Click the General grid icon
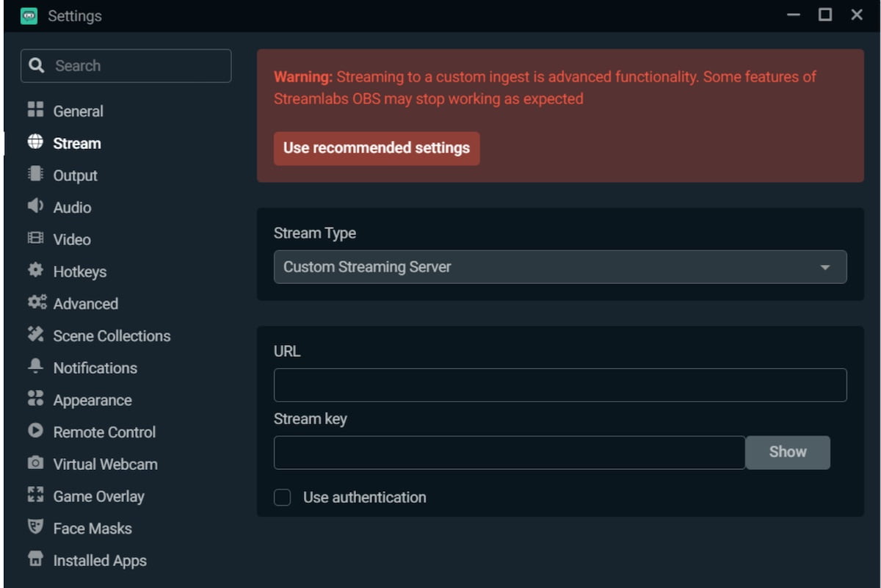Image resolution: width=881 pixels, height=588 pixels. (35, 110)
